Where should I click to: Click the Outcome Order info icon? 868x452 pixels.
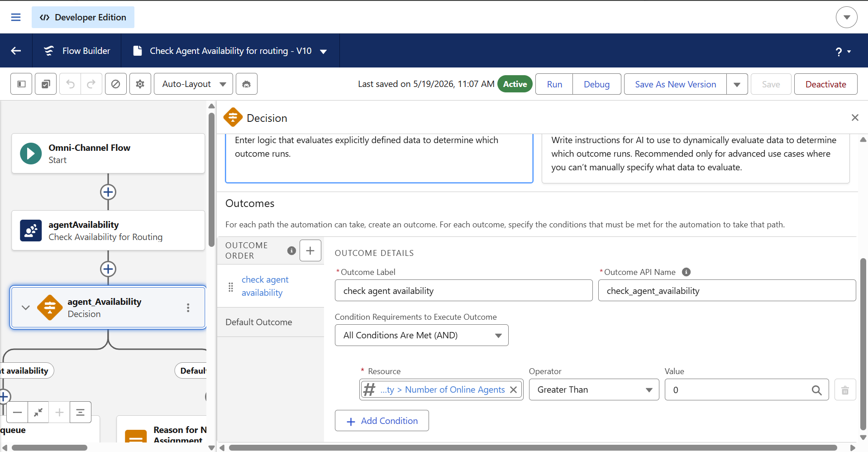click(291, 250)
